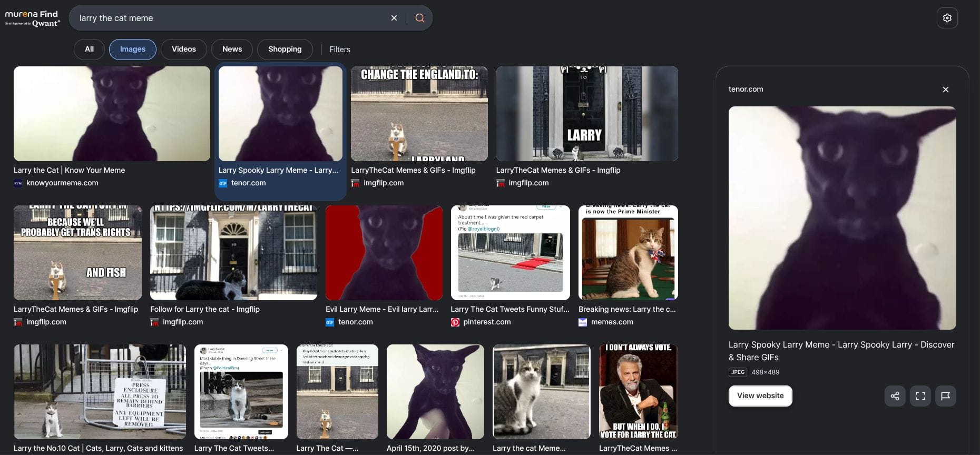Click the large preview image of Spooky Larry
This screenshot has height=455, width=980.
coord(842,218)
